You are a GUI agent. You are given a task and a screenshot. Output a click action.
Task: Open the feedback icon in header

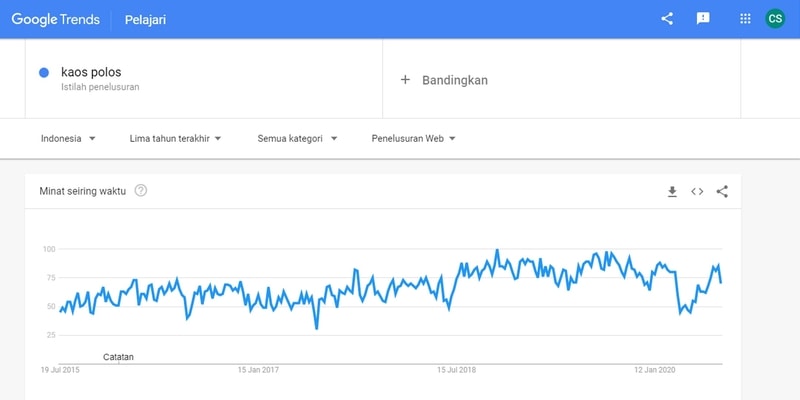(703, 18)
